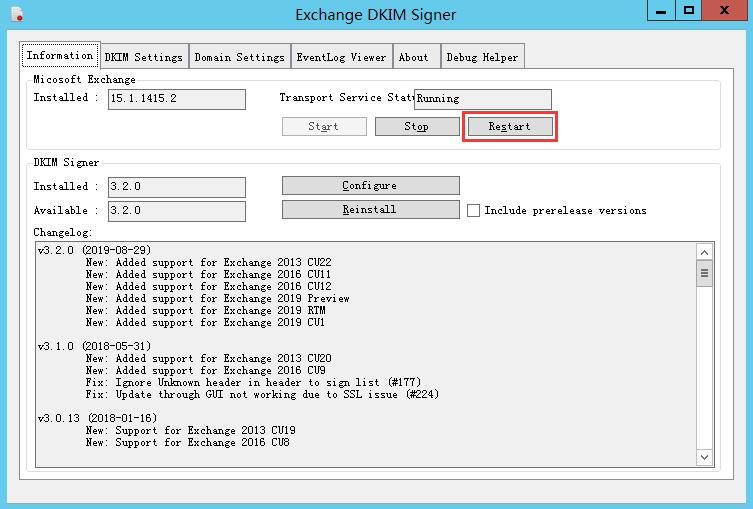
Task: Enable Include prerelease versions checkbox
Action: tap(474, 211)
